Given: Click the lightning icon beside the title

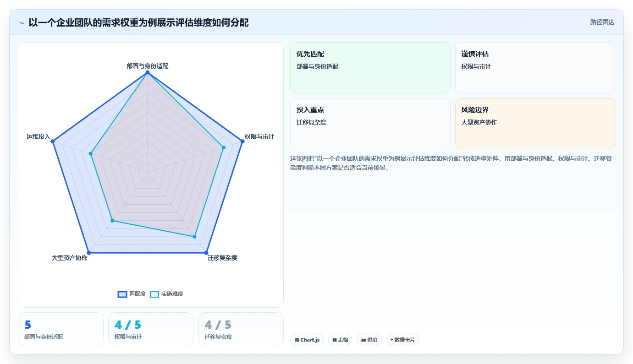Looking at the screenshot, I should [x=22, y=22].
